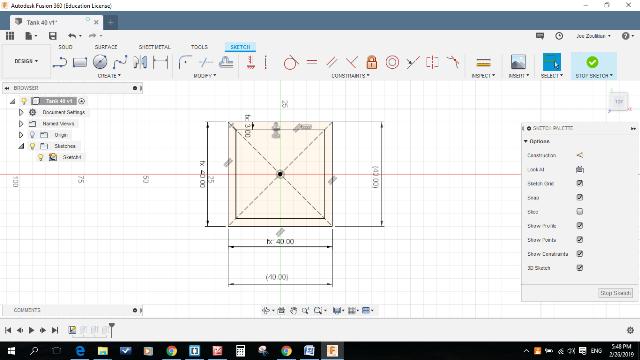Screen dimensions: 640x360
Task: Select the Trim modify tool
Action: pyautogui.click(x=205, y=62)
